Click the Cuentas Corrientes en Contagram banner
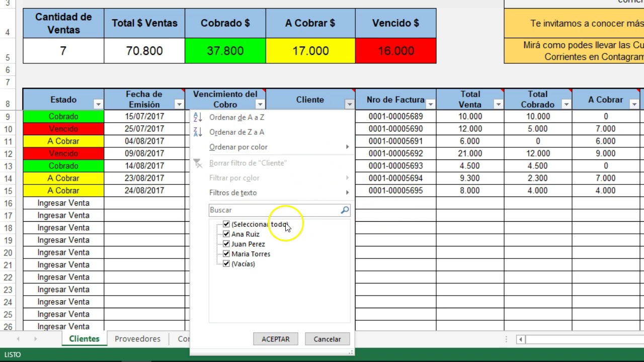This screenshot has height=362, width=644. tap(574, 51)
